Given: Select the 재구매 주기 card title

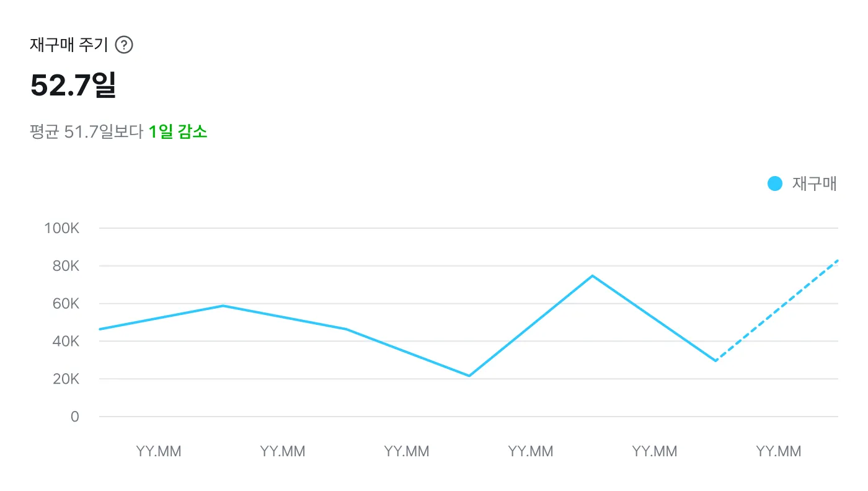Looking at the screenshot, I should pos(69,45).
